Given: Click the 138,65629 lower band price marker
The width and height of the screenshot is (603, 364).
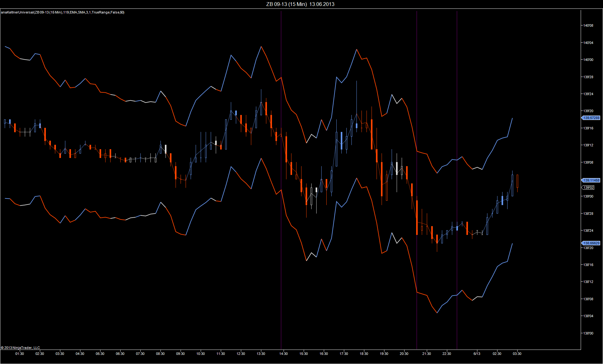Looking at the screenshot, I should (x=591, y=243).
